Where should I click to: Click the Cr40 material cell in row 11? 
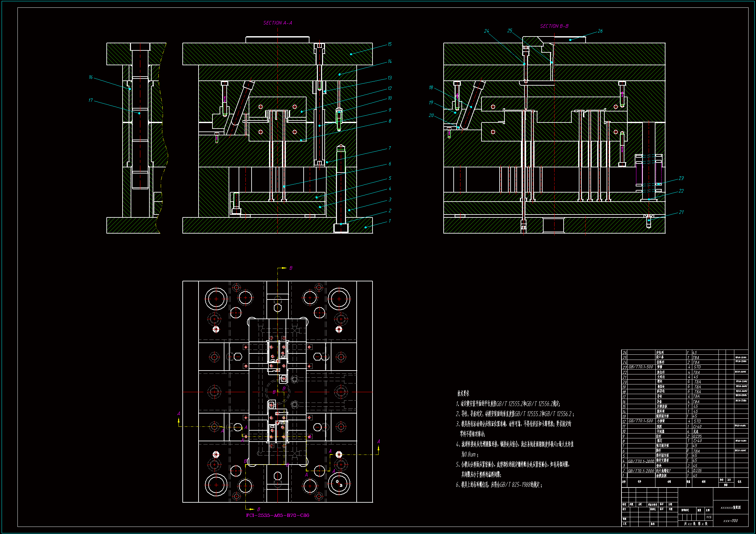(x=697, y=426)
